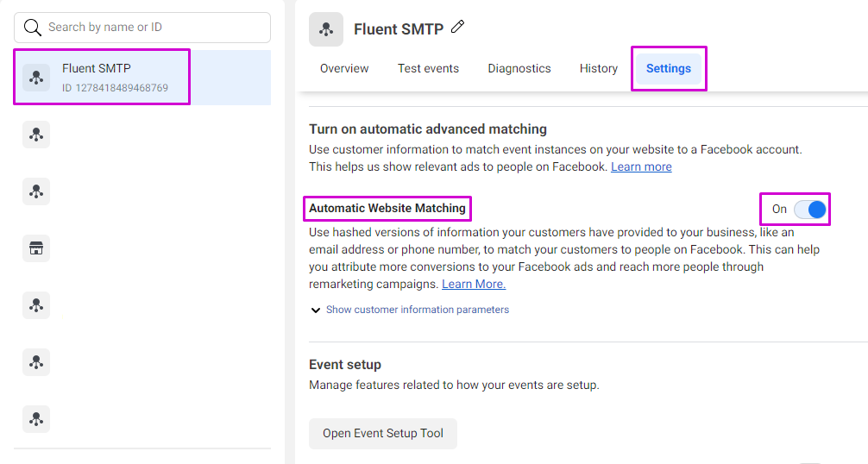Open the Learn More. link under Website Matching
Image resolution: width=868 pixels, height=464 pixels.
[x=474, y=285]
